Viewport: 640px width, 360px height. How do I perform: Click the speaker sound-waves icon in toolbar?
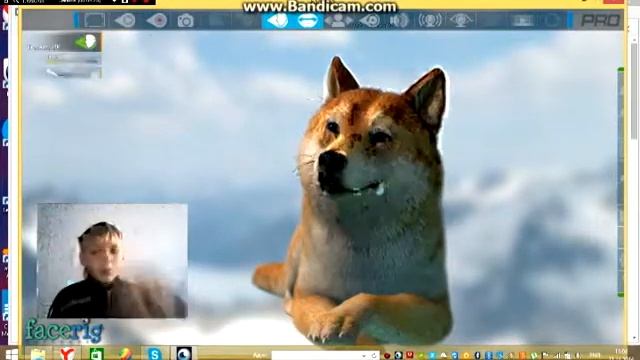[x=399, y=20]
